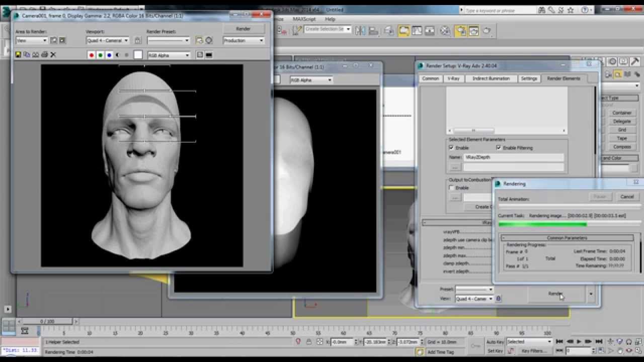This screenshot has height=362, width=644.
Task: Open View Quad 4 dropdown in Render Setup
Action: pos(474,299)
